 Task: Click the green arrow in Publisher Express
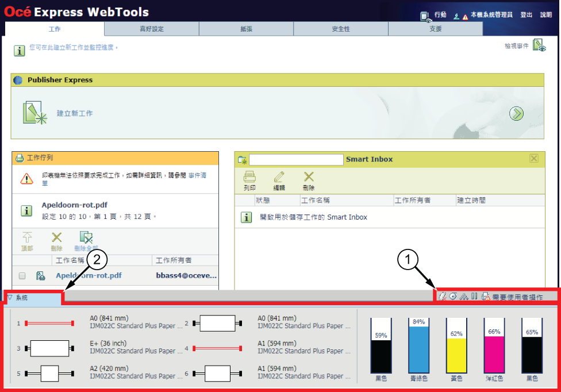[x=516, y=113]
